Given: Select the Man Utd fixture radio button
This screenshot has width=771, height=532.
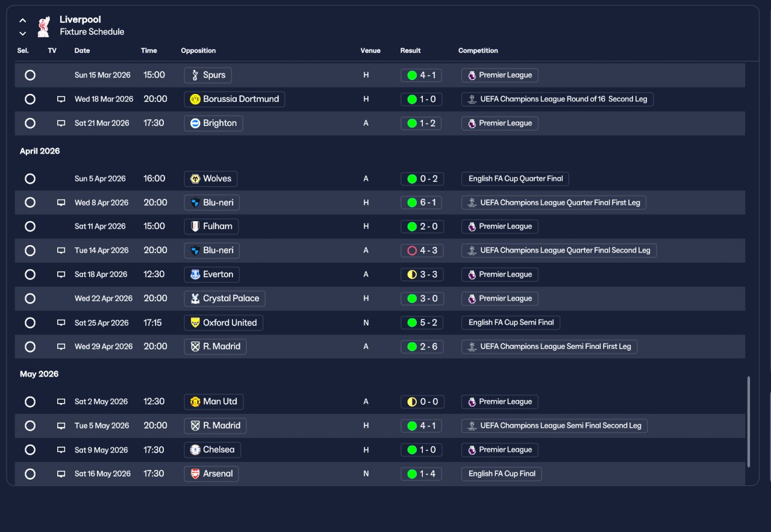Looking at the screenshot, I should pyautogui.click(x=30, y=402).
